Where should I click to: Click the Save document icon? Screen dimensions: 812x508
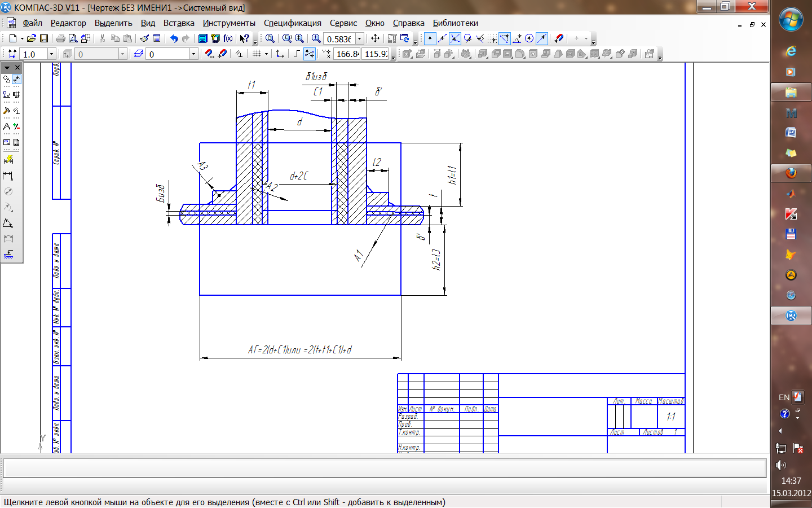point(44,38)
